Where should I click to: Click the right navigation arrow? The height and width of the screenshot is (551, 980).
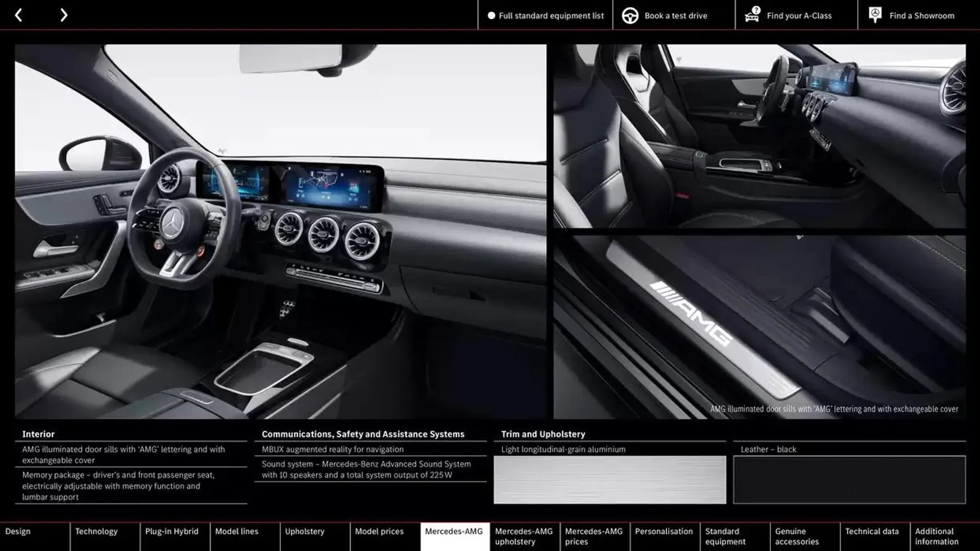click(x=63, y=15)
